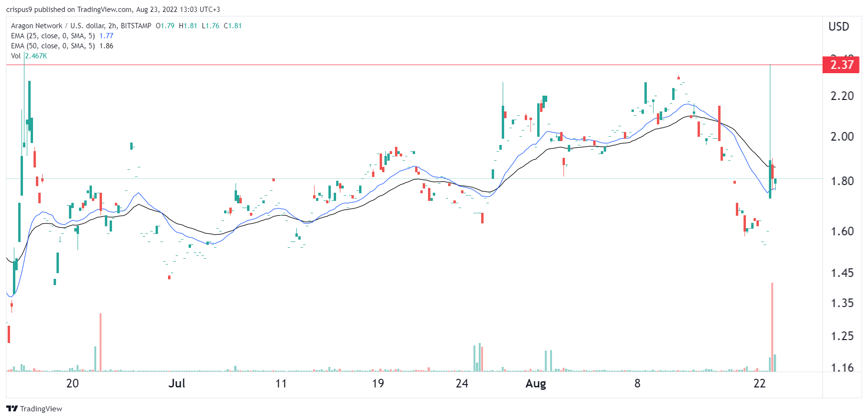
Task: Click the 1.45 price axis label
Action: pos(842,273)
